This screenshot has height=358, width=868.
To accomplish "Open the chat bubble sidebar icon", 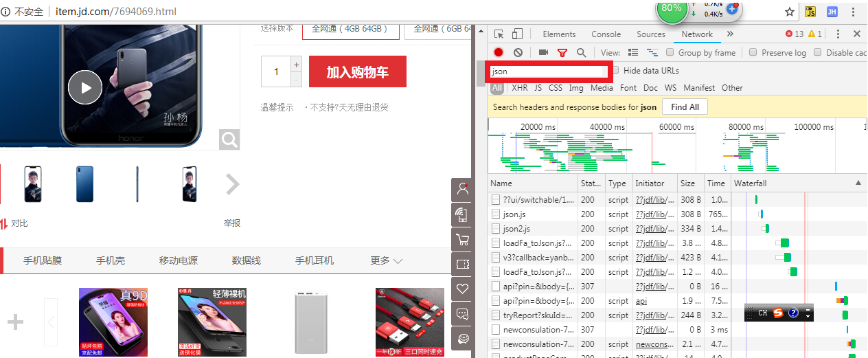I will (x=463, y=314).
